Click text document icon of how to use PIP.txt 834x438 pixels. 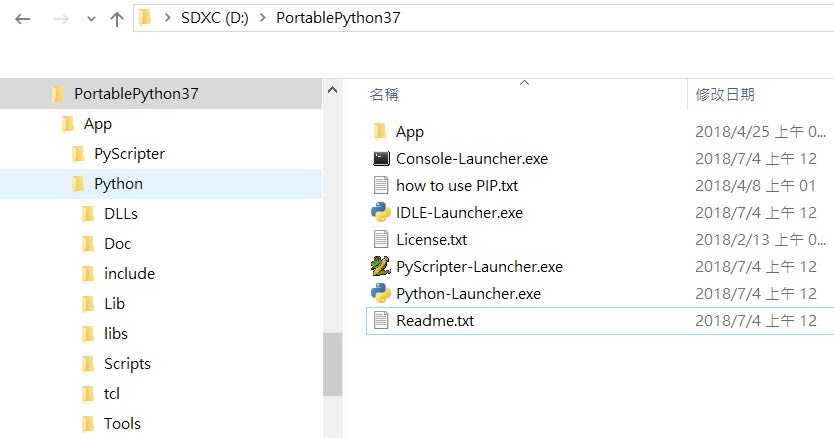point(381,185)
